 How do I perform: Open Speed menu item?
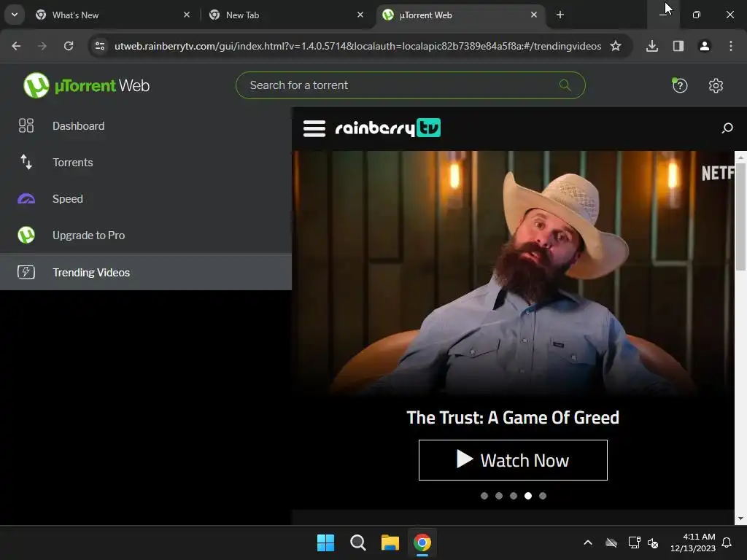tap(146, 198)
